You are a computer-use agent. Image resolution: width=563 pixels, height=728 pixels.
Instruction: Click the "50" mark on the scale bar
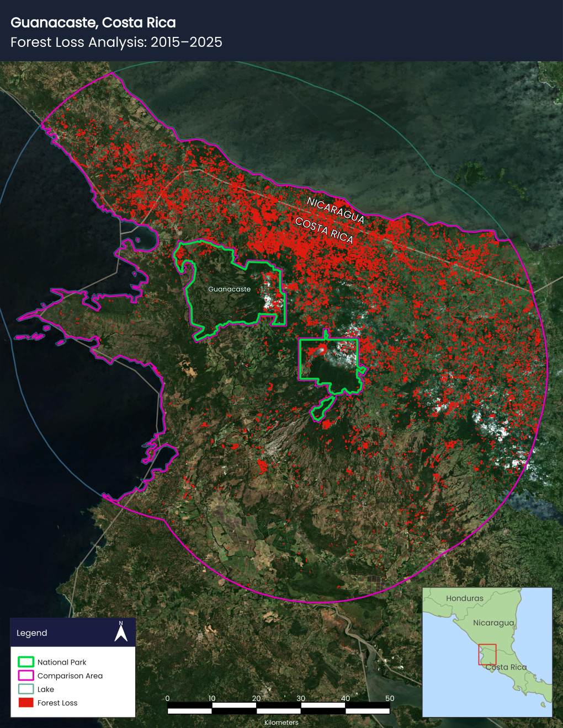390,698
